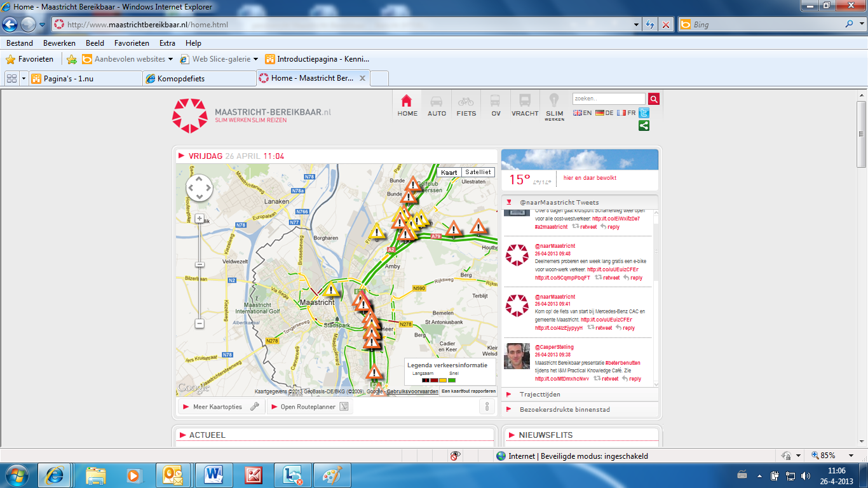Click the orange warning sign near Golfclub Meerssen
Screen dimensions: 868x488
414,184
